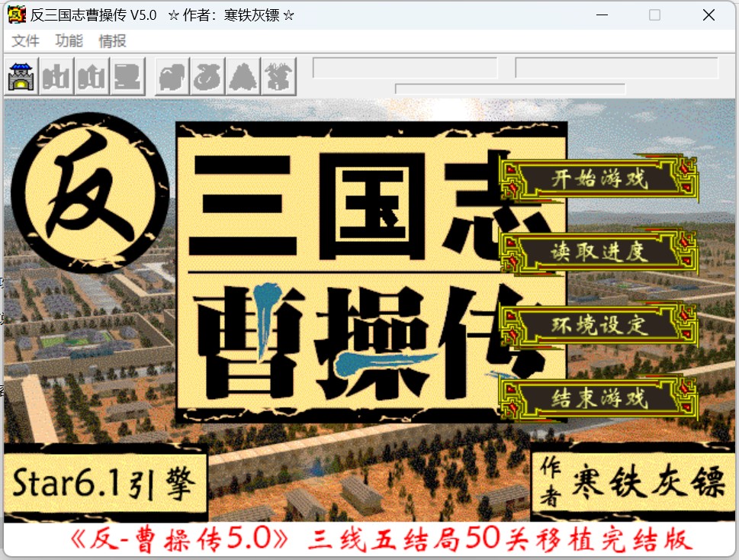Click the Star6.1引擎 label
This screenshot has height=560, width=739.
pos(104,482)
